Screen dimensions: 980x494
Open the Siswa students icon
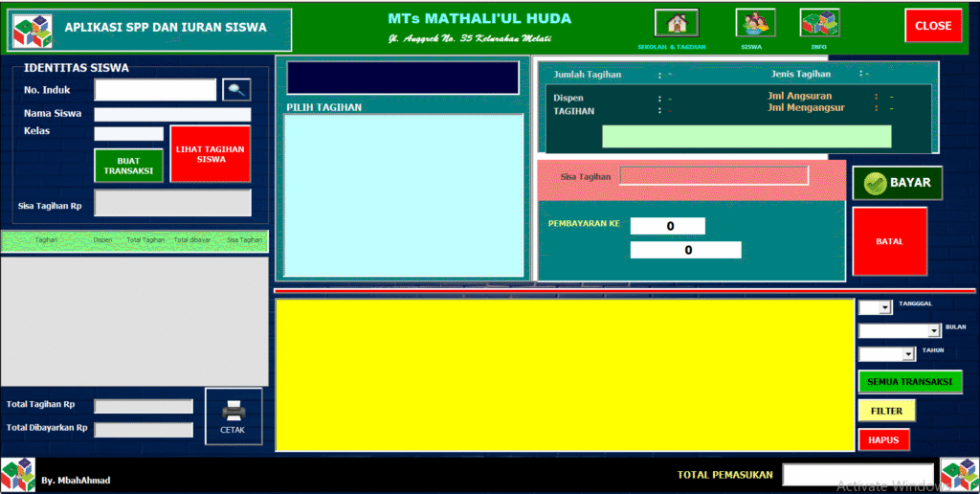[x=755, y=23]
